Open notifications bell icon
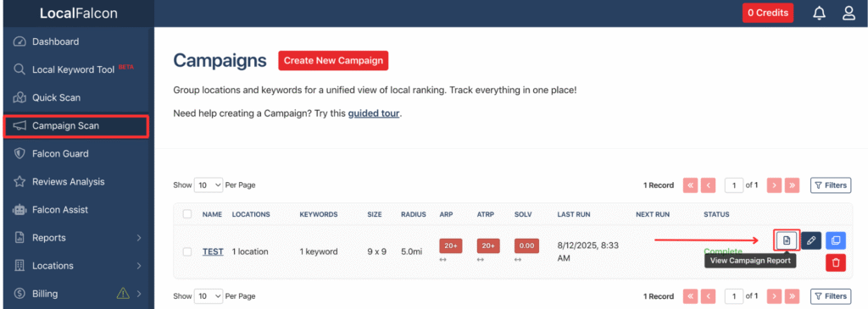The width and height of the screenshot is (868, 309). click(x=819, y=14)
